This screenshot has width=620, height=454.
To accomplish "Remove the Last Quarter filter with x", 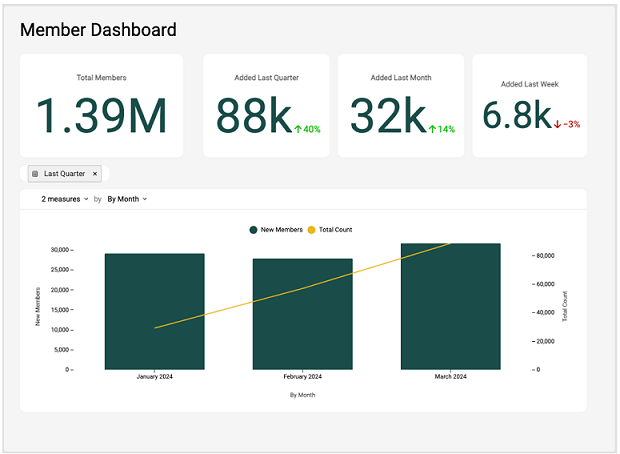I will [95, 174].
